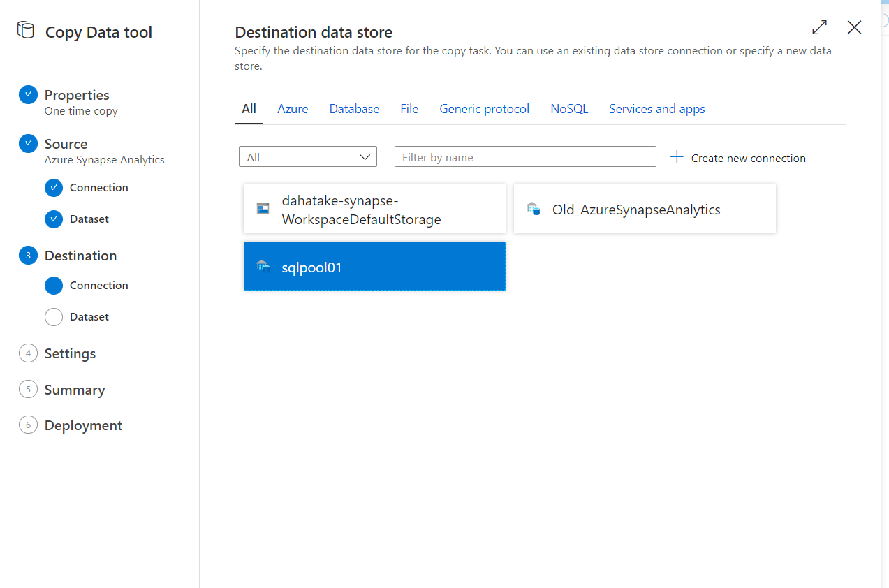Open Dataset under Destination

pos(89,316)
